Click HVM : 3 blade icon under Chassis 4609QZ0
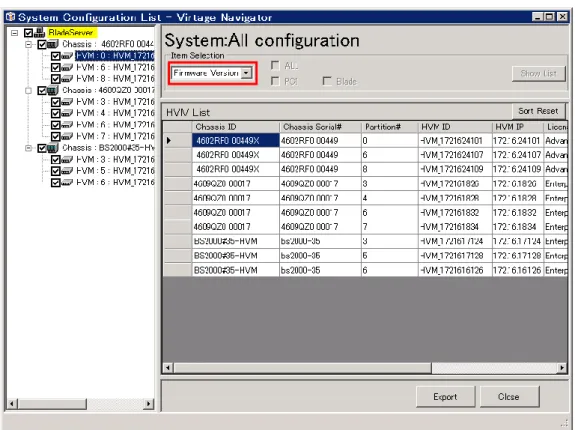 (x=67, y=102)
